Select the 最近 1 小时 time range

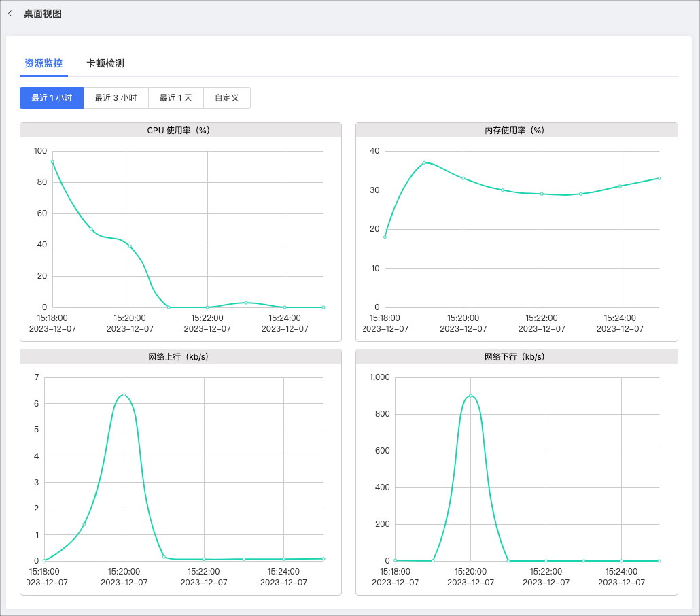(x=52, y=98)
